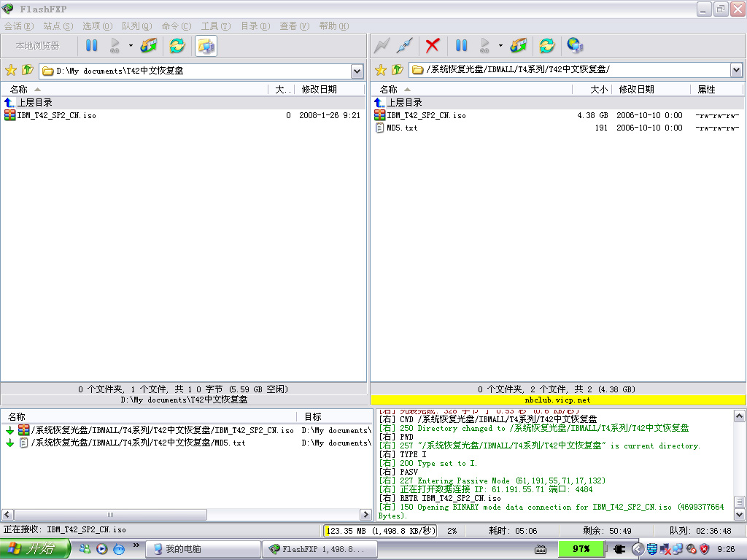Select MD5.txt in the remote file list
Image resolution: width=747 pixels, height=560 pixels.
pyautogui.click(x=402, y=128)
